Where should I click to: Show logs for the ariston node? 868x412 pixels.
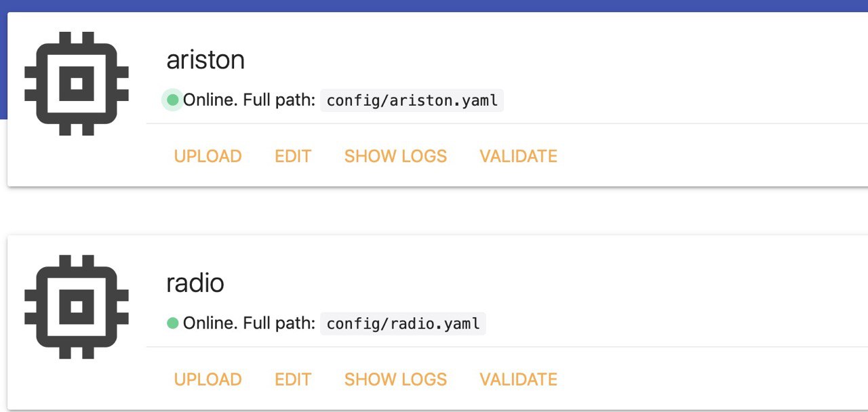395,156
